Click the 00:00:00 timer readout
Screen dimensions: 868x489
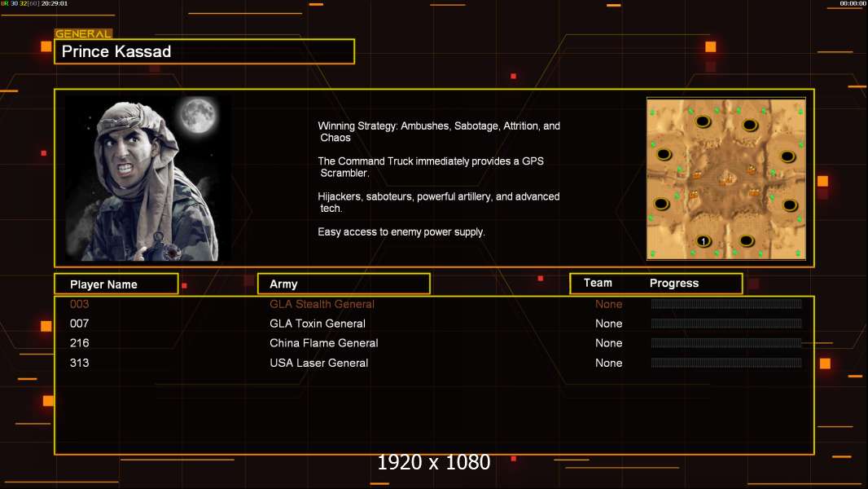tap(853, 3)
